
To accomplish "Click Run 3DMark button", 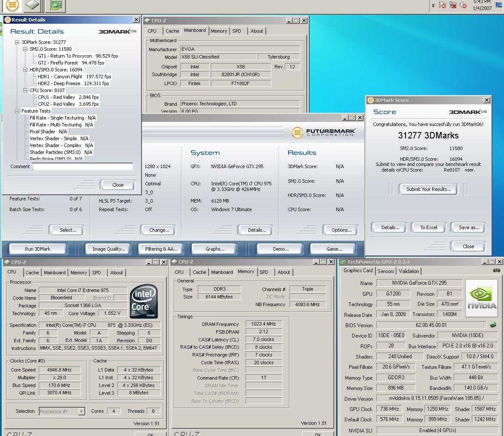I will tap(37, 249).
